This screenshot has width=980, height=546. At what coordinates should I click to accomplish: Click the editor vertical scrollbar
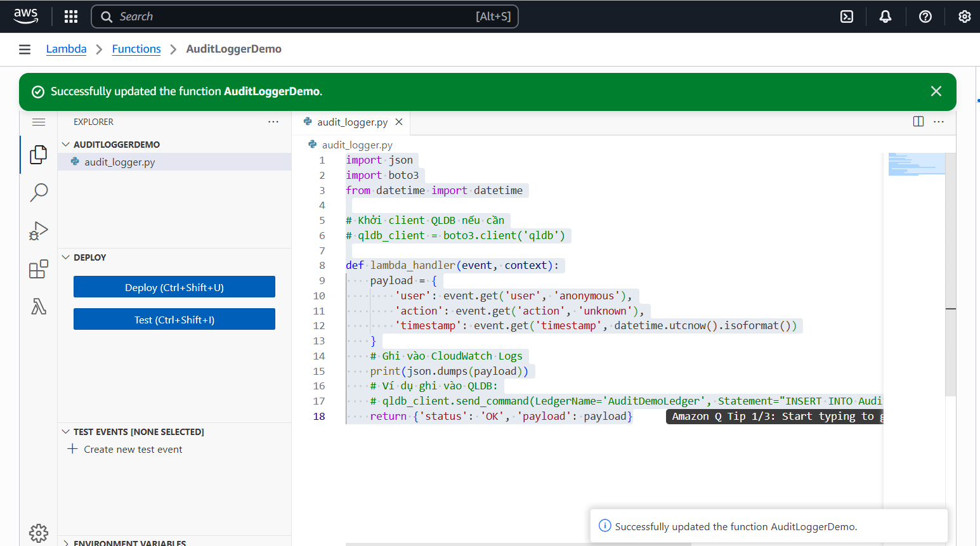(950, 274)
